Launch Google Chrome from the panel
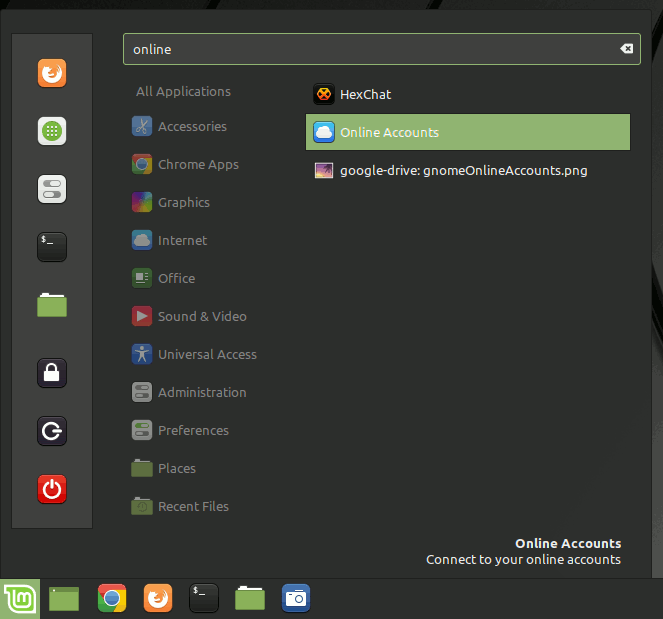 [112, 598]
